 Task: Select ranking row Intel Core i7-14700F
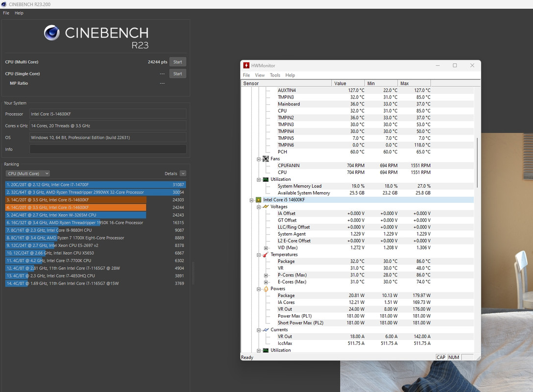click(x=96, y=185)
